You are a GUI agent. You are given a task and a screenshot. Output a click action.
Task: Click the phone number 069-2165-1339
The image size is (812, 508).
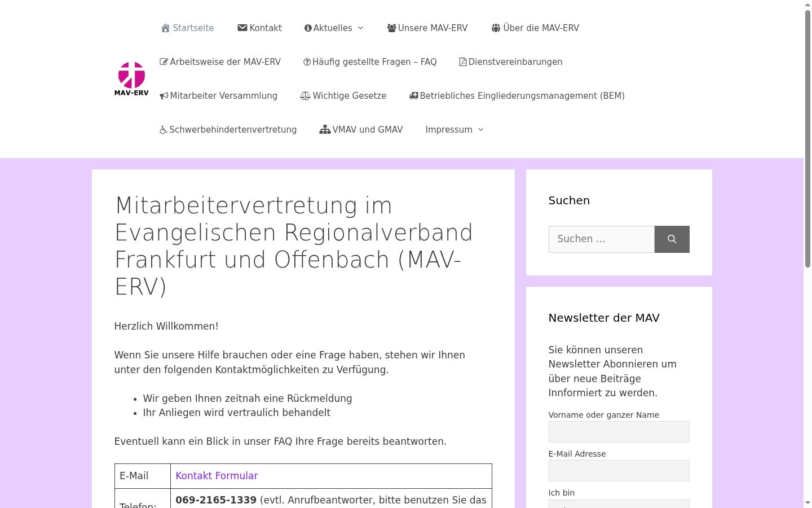coord(216,500)
